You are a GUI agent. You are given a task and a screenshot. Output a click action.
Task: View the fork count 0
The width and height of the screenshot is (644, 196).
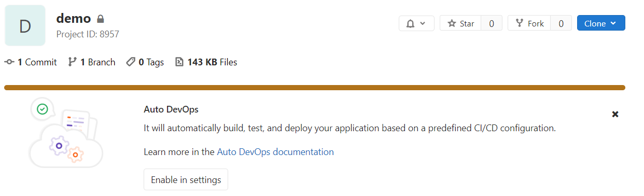[x=561, y=23]
